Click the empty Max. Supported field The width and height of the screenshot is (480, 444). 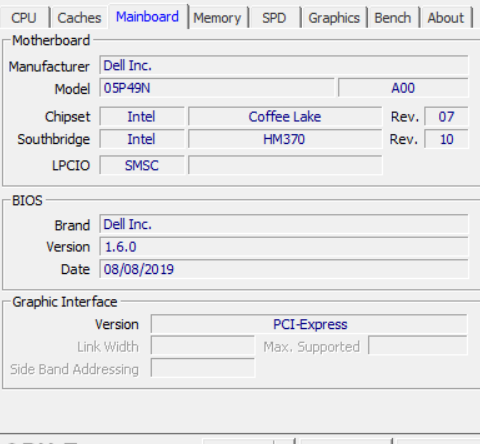tap(418, 346)
